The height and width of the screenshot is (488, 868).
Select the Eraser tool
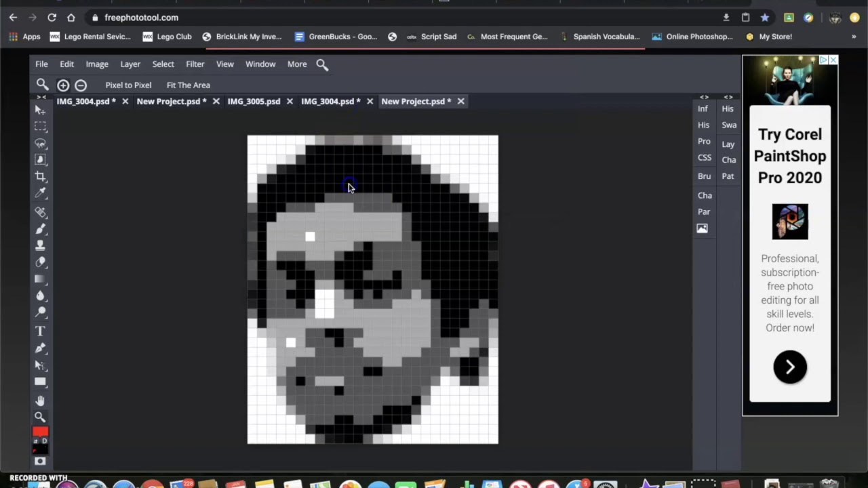(x=40, y=262)
